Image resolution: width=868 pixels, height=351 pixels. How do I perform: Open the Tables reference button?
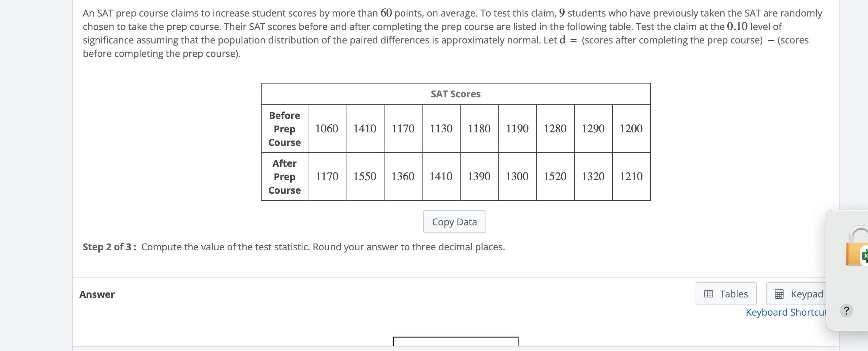tap(726, 294)
